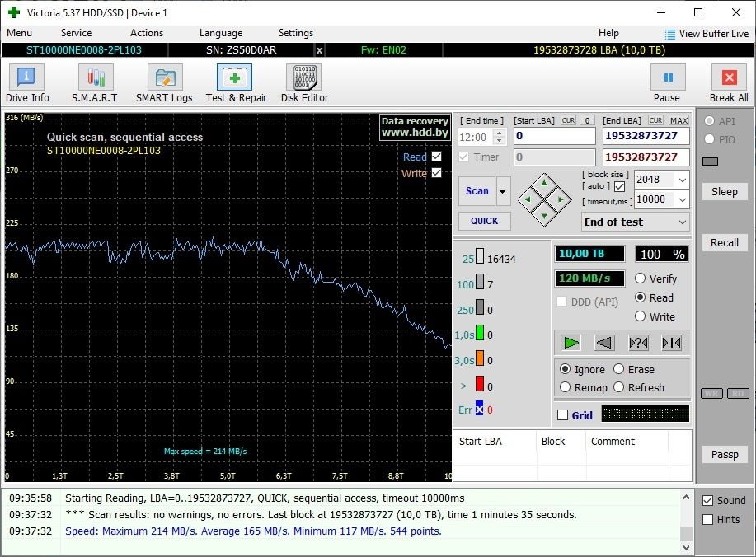Click the green 1,0s block color swatch
756x557 pixels.
pyautogui.click(x=480, y=332)
